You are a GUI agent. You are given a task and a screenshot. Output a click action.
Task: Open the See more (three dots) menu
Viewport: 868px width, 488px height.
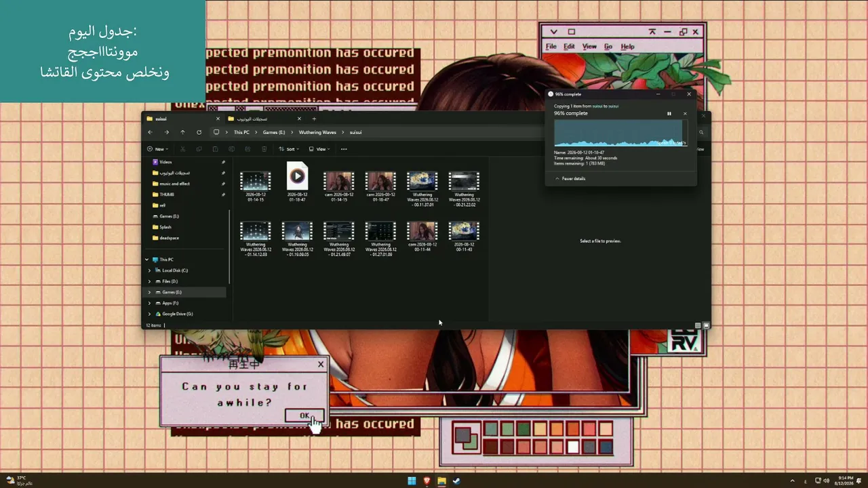344,149
